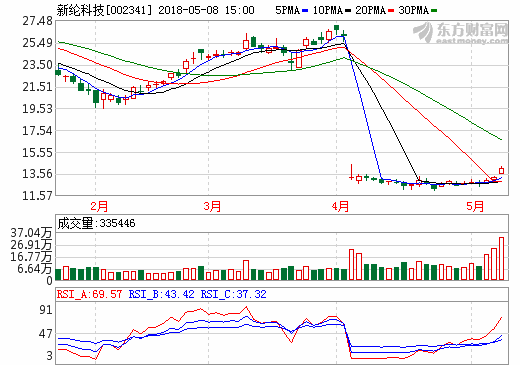Click the 5PMA legend label
This screenshot has width=520, height=365.
(x=288, y=10)
